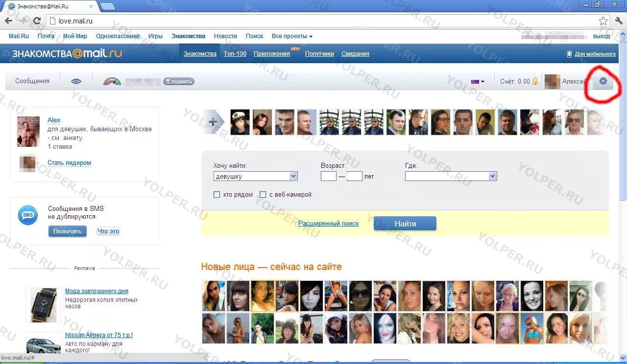Open 'Для мобильного' link
Image resolution: width=627 pixels, height=364 pixels.
tap(595, 54)
